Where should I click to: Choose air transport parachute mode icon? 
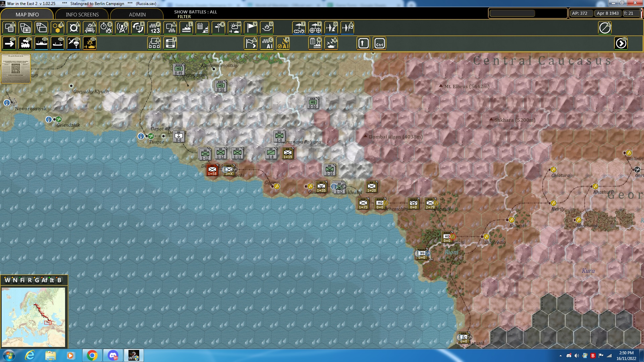pyautogui.click(x=74, y=44)
